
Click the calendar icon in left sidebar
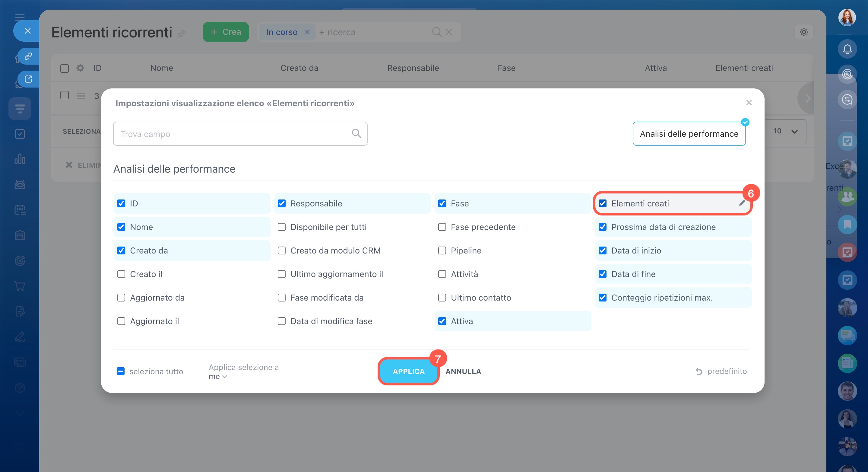[x=20, y=210]
